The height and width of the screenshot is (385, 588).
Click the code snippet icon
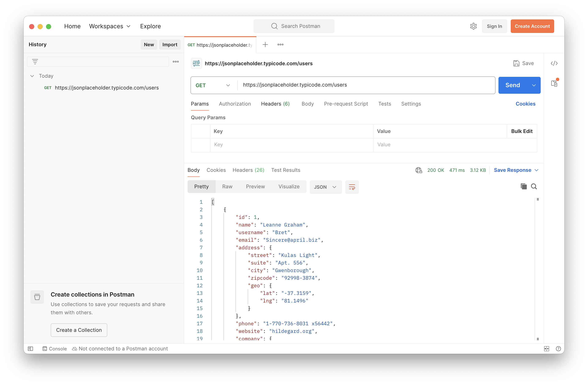[554, 64]
